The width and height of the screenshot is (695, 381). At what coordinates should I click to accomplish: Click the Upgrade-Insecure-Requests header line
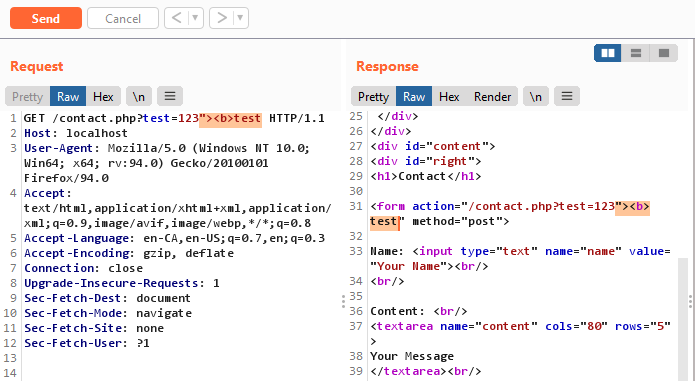121,283
